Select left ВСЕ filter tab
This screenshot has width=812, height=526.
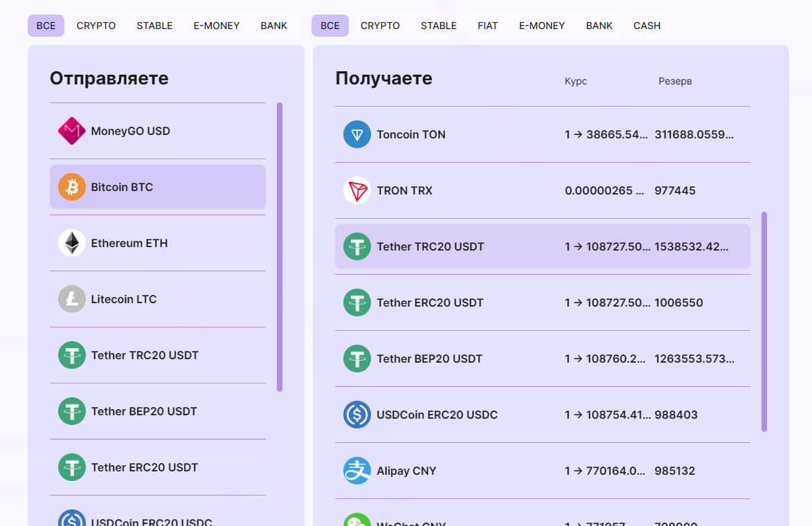click(x=46, y=26)
